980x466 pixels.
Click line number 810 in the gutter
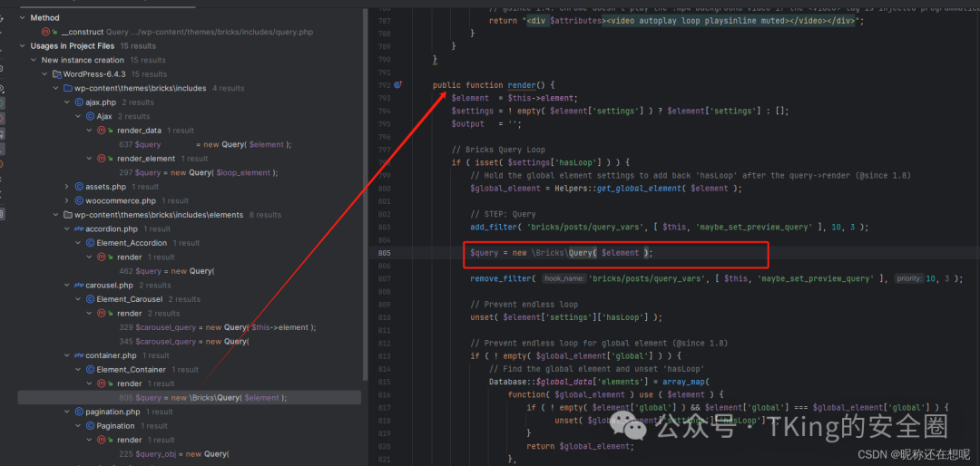(x=384, y=316)
